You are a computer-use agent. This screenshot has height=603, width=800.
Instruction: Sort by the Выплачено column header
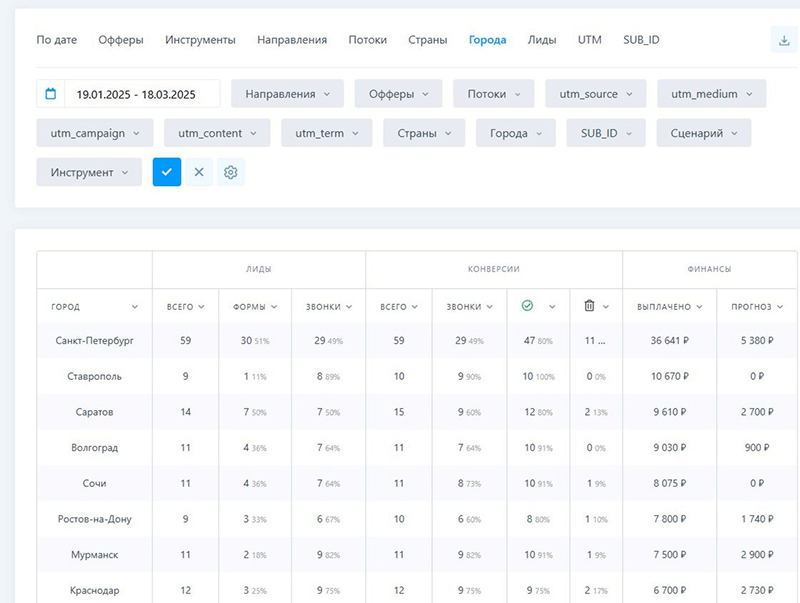click(669, 307)
